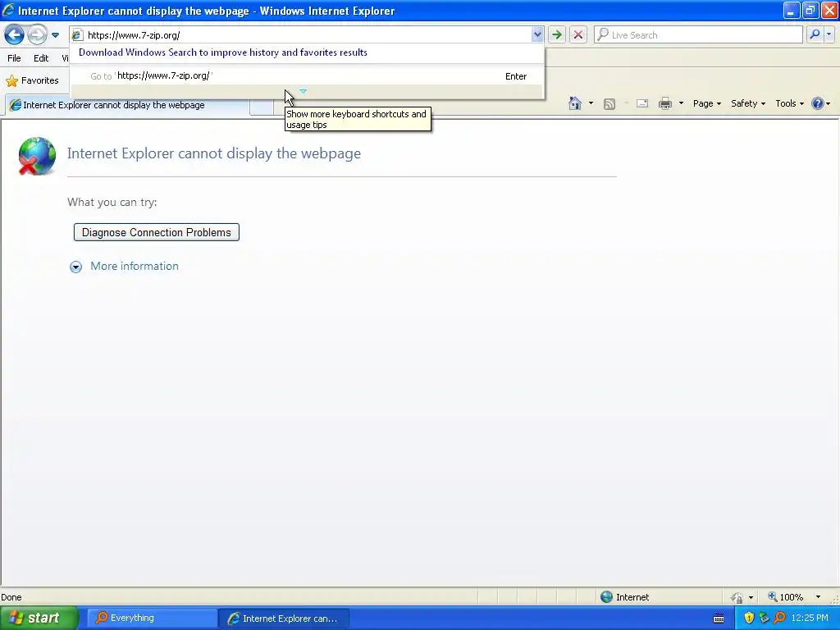The image size is (840, 630).
Task: Click the on-screen keyboard tray icon
Action: tap(719, 619)
